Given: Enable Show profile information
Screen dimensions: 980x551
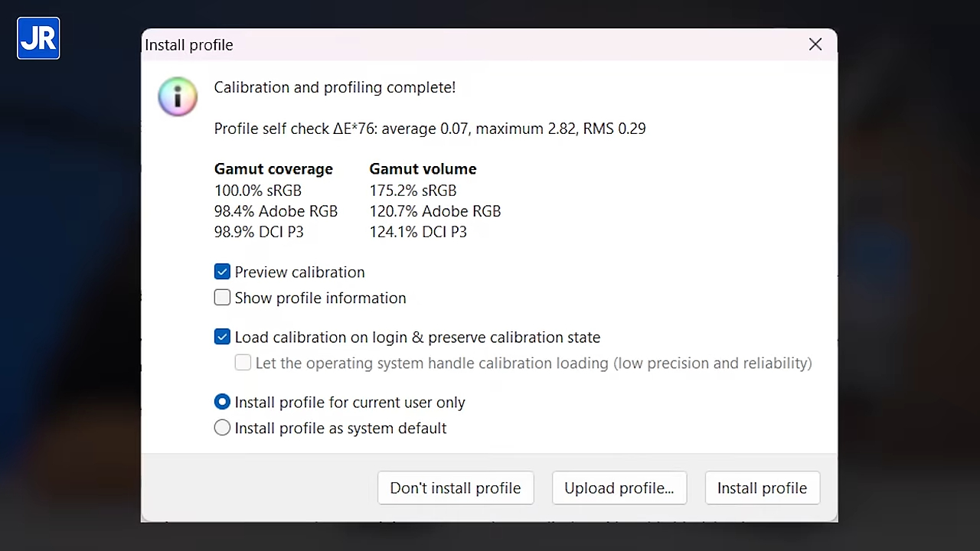Looking at the screenshot, I should pyautogui.click(x=222, y=298).
